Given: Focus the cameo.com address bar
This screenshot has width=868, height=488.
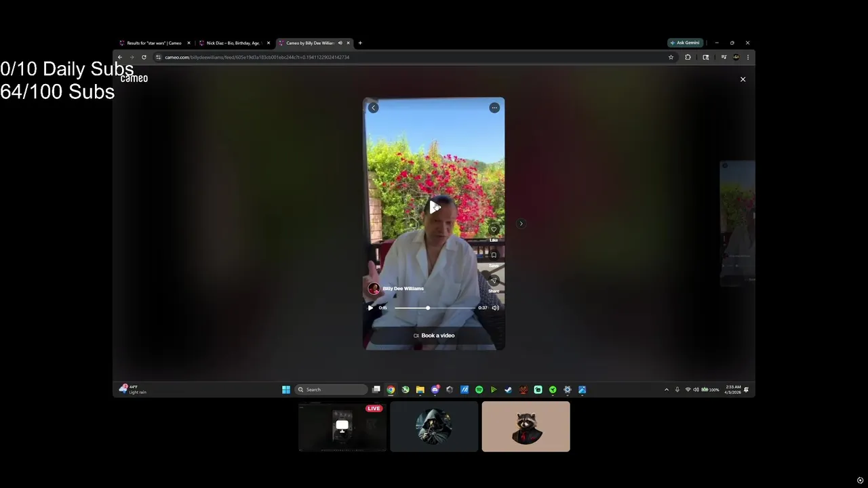Looking at the screenshot, I should pyautogui.click(x=414, y=58).
